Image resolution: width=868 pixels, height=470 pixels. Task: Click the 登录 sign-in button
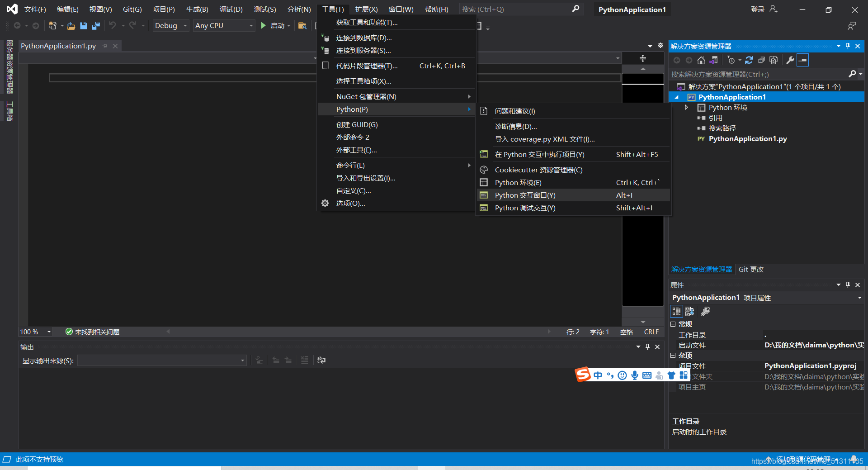[x=757, y=9]
